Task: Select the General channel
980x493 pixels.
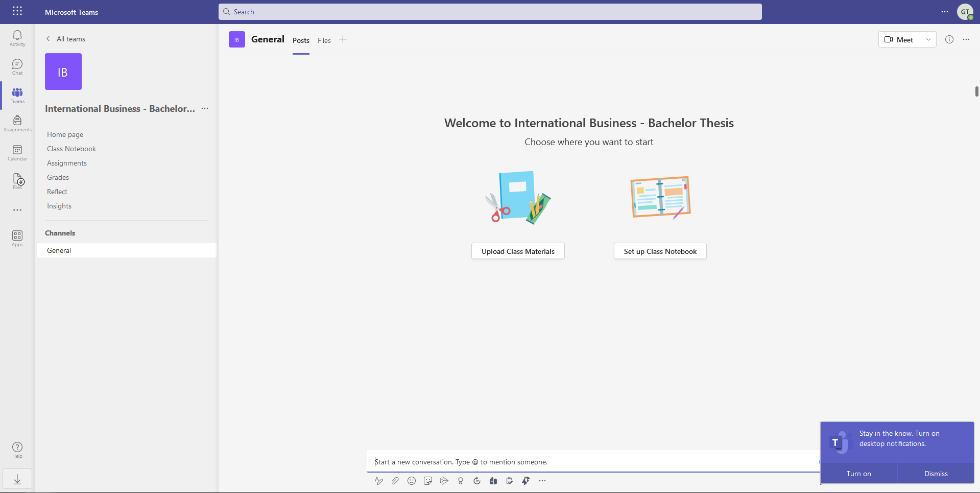Action: pos(127,250)
